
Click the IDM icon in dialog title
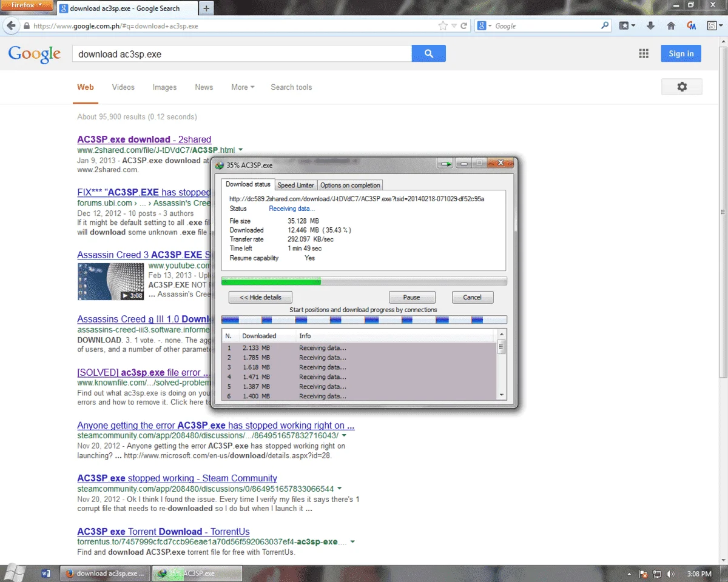click(x=220, y=165)
